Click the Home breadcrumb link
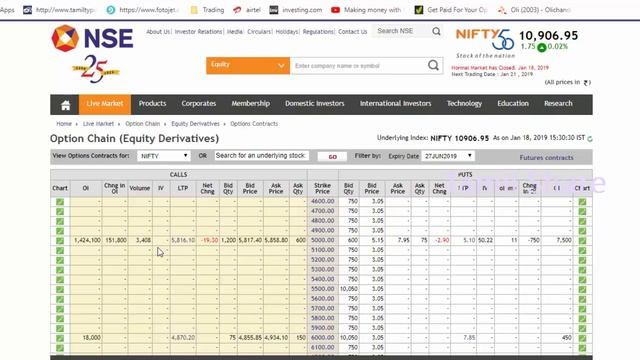This screenshot has height=360, width=640. 64,124
